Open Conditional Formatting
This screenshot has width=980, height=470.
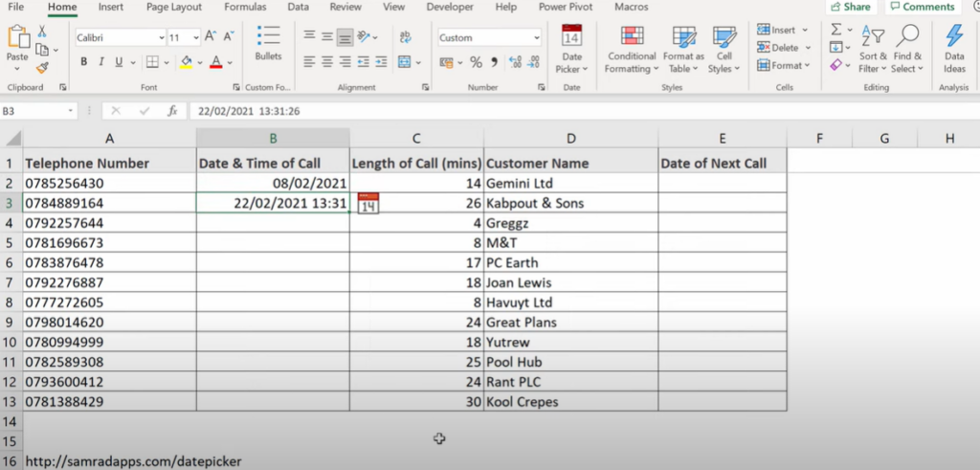click(x=632, y=49)
